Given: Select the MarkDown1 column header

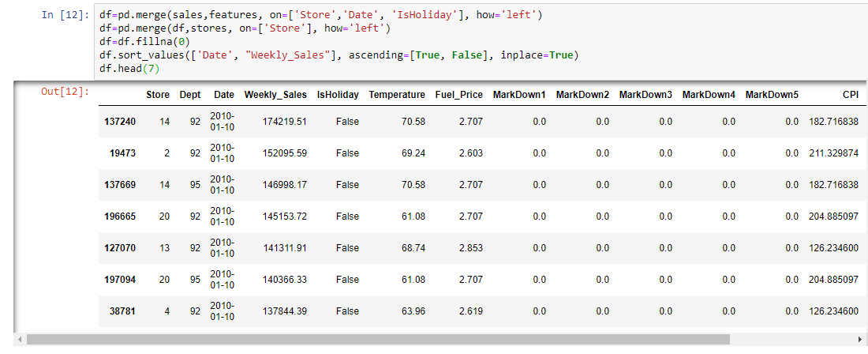Looking at the screenshot, I should [519, 96].
